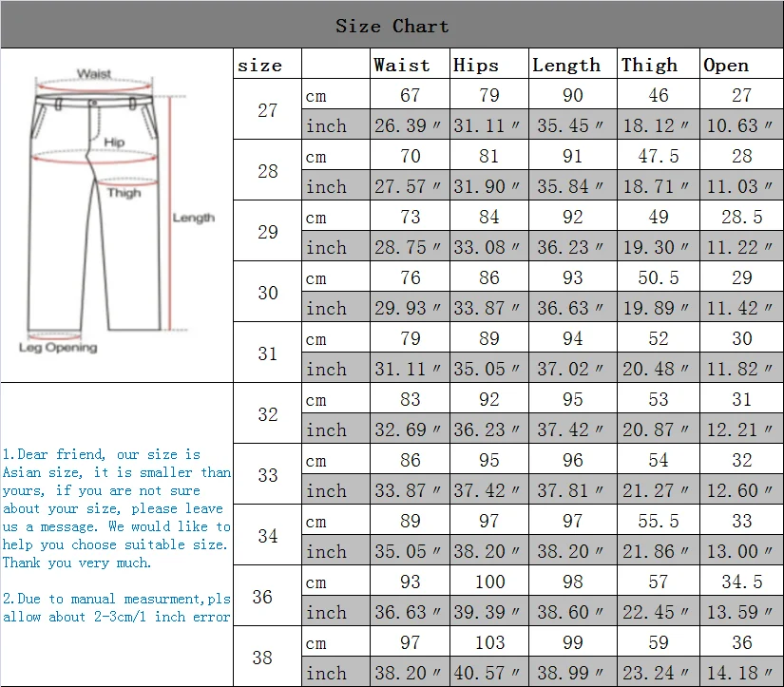Click the size 34 row label

click(x=267, y=536)
